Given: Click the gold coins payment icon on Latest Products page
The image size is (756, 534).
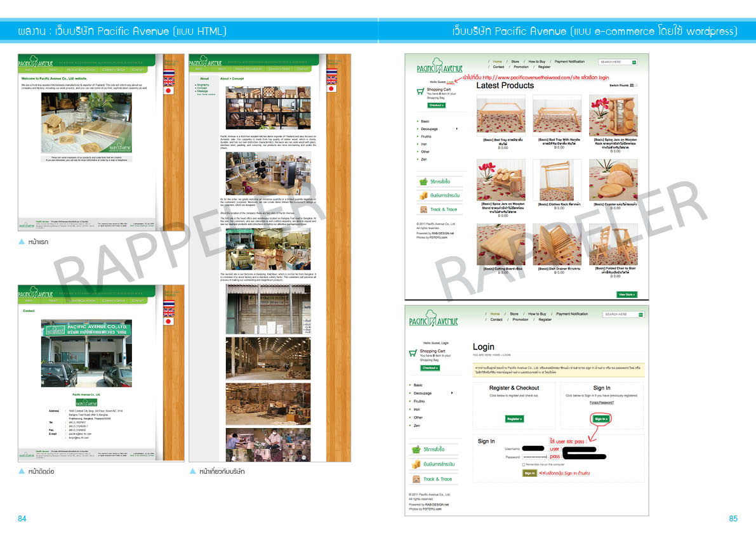Looking at the screenshot, I should click(423, 196).
